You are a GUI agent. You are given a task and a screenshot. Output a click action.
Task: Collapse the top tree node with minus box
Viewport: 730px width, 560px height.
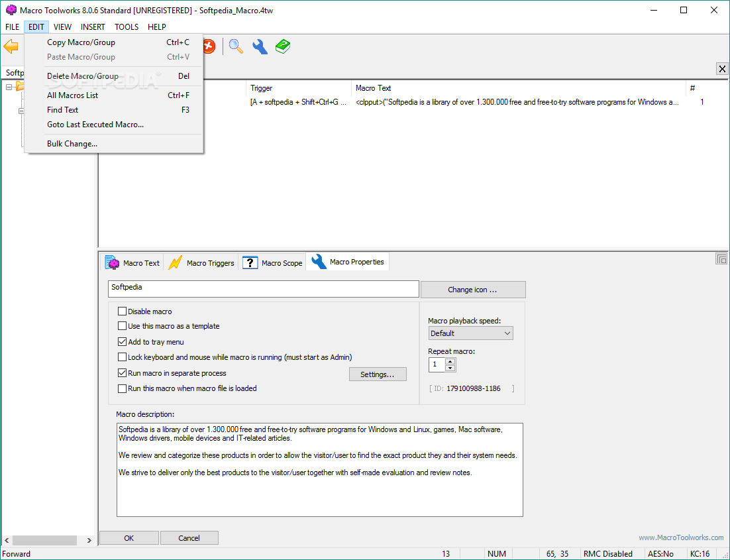tap(9, 87)
